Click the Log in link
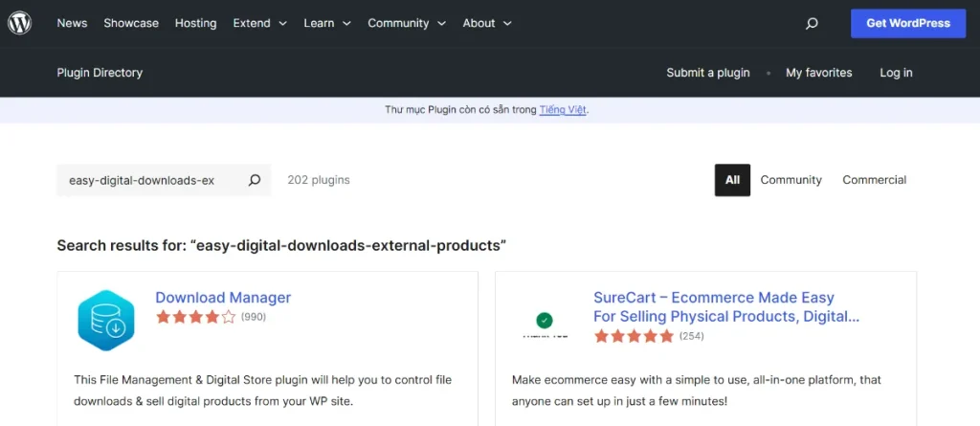The width and height of the screenshot is (980, 426). pos(896,73)
